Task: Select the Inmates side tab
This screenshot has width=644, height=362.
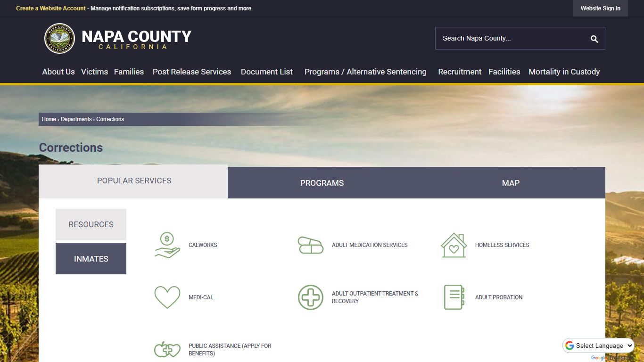Action: tap(91, 259)
